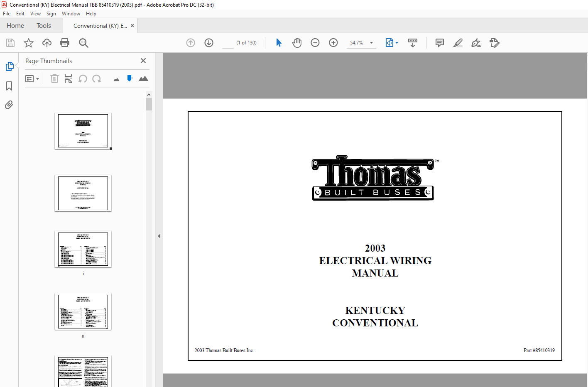Viewport: 588px width, 387px height.
Task: Switch to the Tools tab
Action: point(44,26)
